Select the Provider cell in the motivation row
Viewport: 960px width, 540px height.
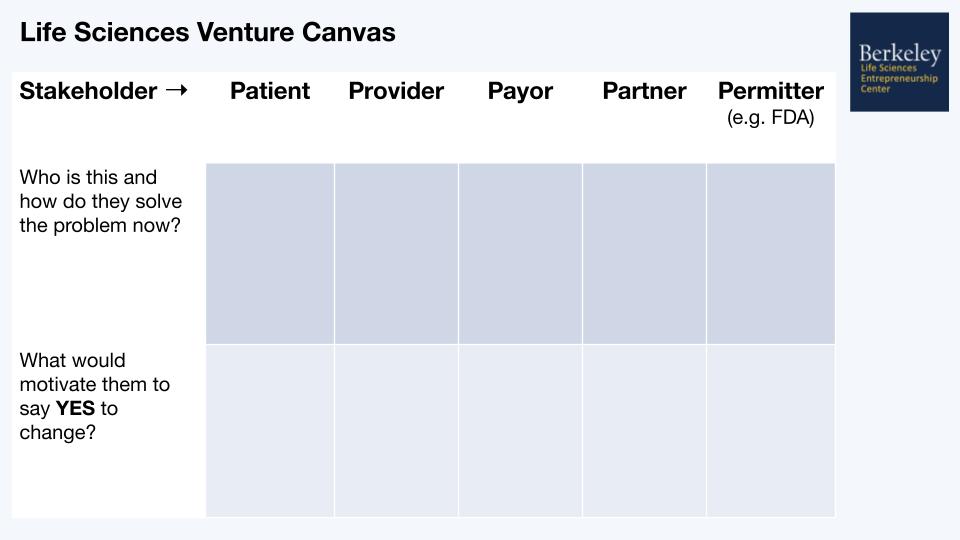point(396,431)
